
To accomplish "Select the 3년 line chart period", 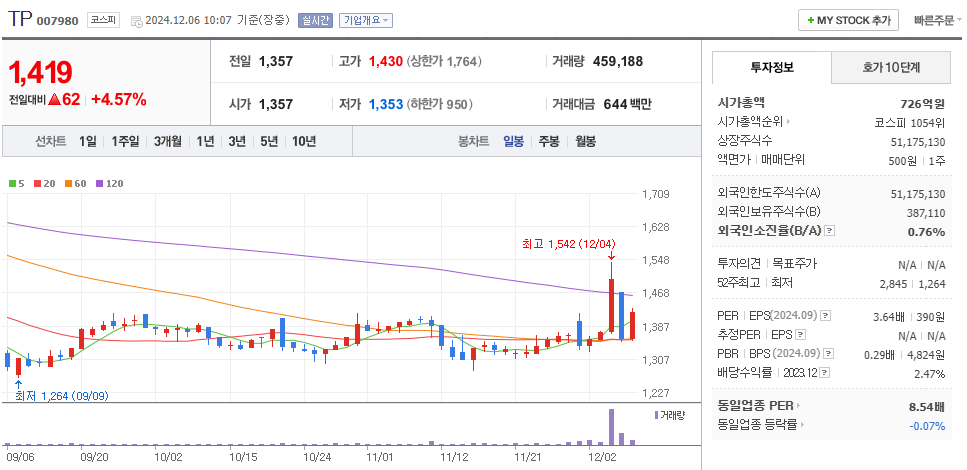I will (237, 141).
